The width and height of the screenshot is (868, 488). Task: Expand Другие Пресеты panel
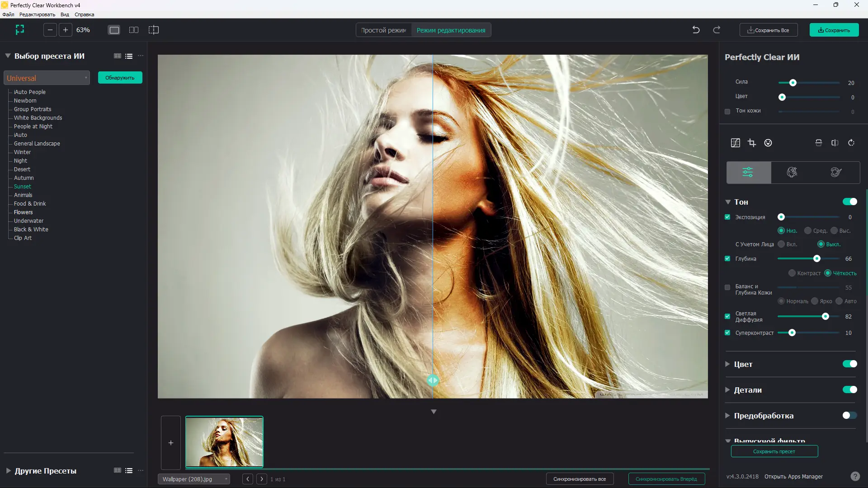[8, 471]
